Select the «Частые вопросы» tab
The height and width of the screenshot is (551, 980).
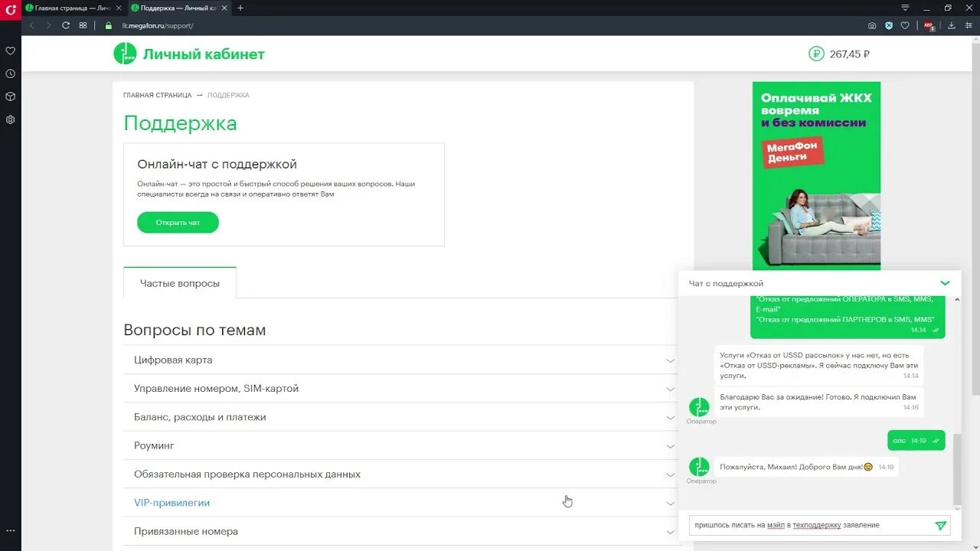tap(180, 283)
